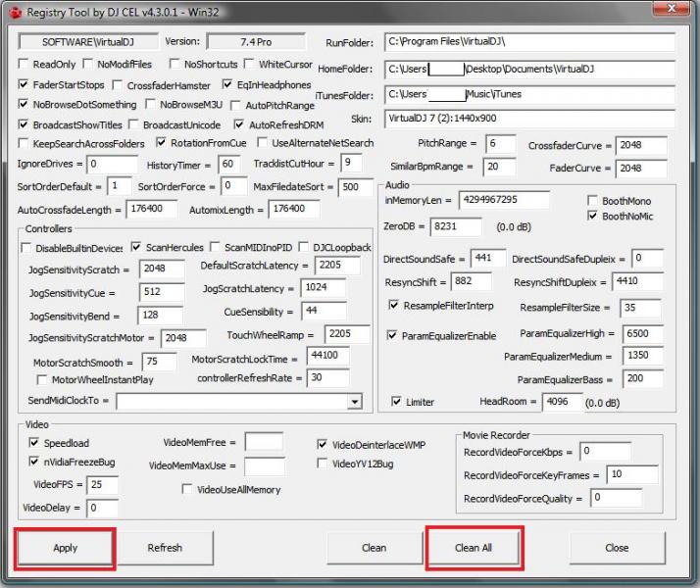The image size is (700, 588).
Task: Click the Skin field
Action: click(529, 119)
